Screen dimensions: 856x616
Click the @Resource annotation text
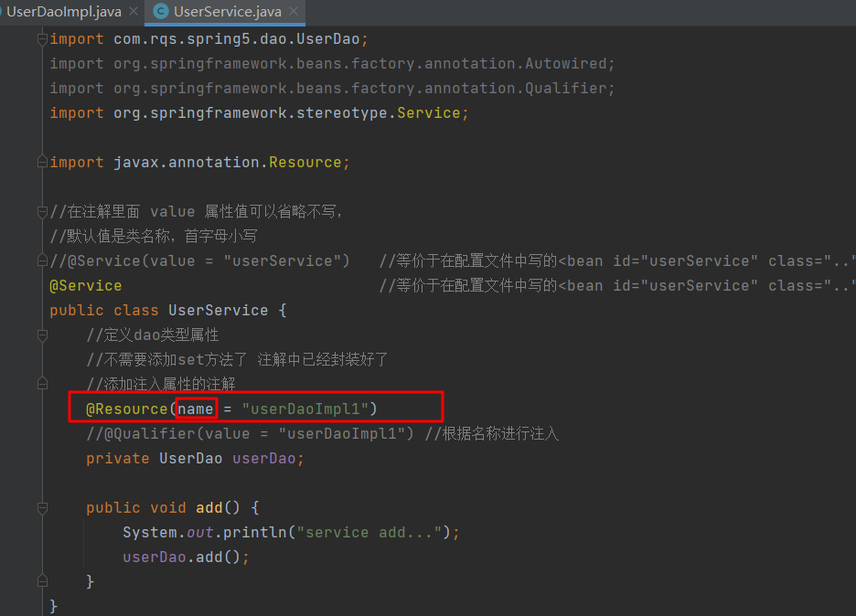click(127, 409)
